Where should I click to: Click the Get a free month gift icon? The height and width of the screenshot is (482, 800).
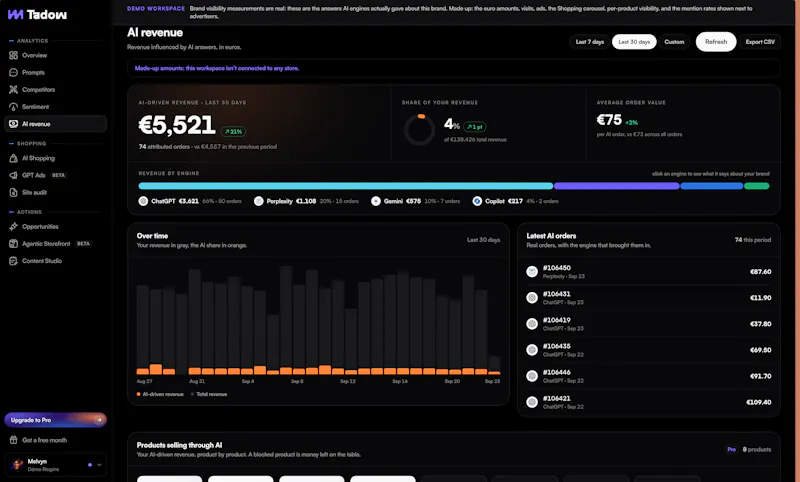coord(13,440)
